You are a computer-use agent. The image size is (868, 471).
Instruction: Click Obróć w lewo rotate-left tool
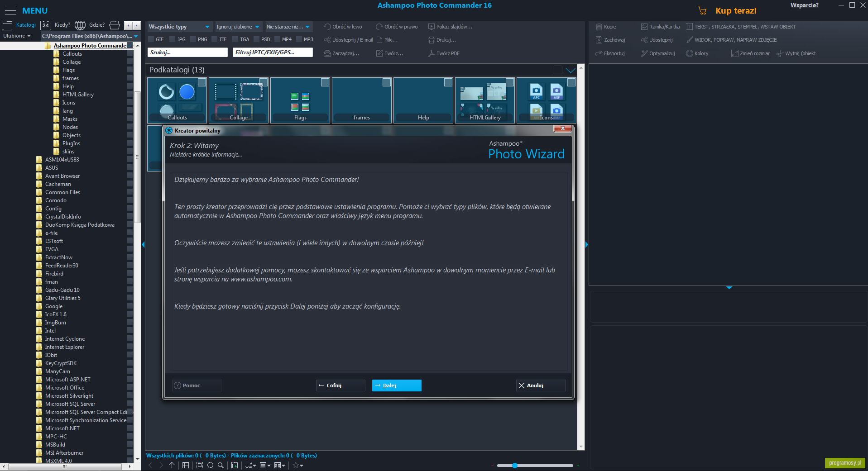tap(343, 27)
